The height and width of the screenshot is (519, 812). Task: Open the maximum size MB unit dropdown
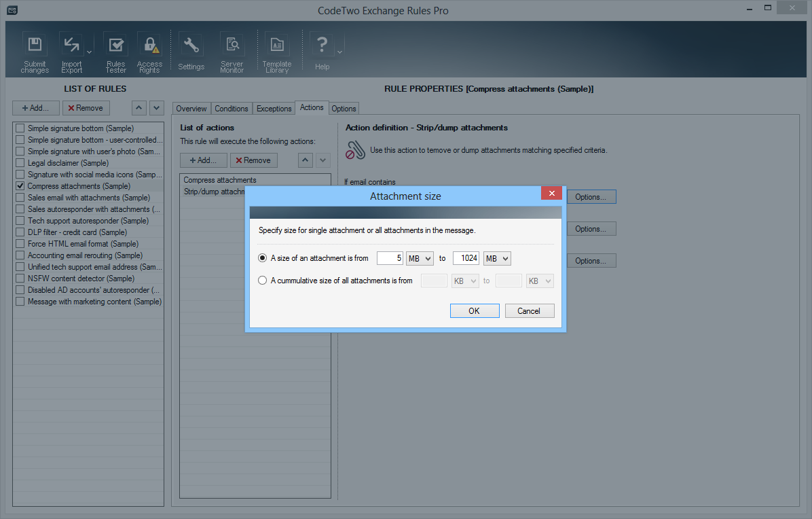point(497,258)
